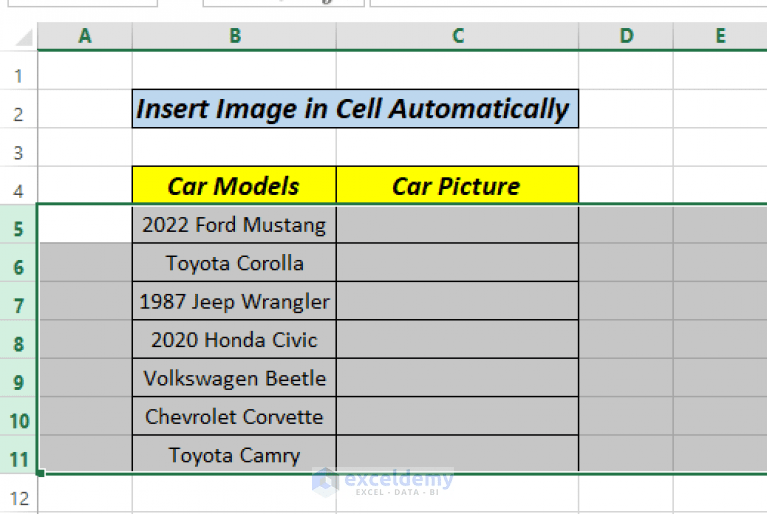This screenshot has width=767, height=514.
Task: Select column A header
Action: coord(85,36)
